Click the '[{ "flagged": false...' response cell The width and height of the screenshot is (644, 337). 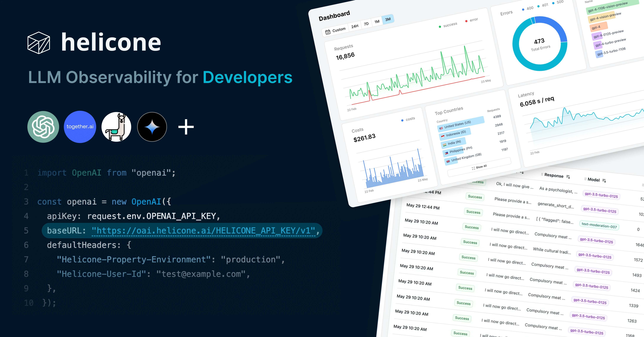click(x=555, y=221)
